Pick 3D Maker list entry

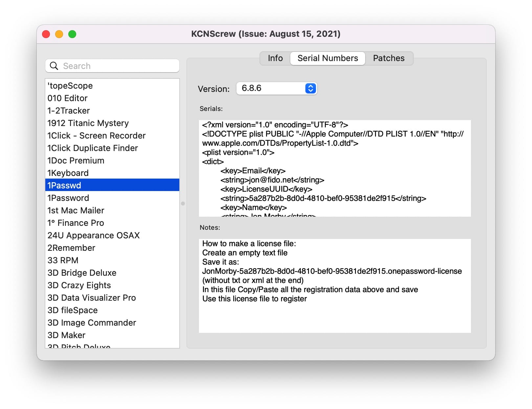coord(112,335)
